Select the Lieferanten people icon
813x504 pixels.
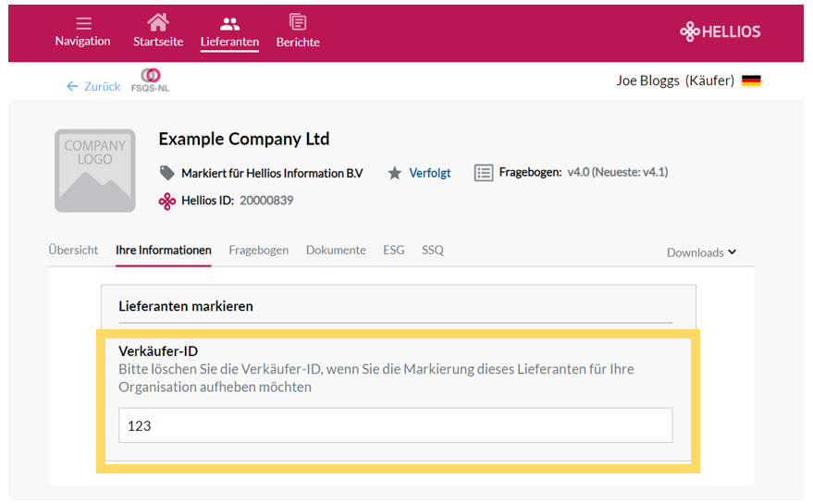[229, 23]
